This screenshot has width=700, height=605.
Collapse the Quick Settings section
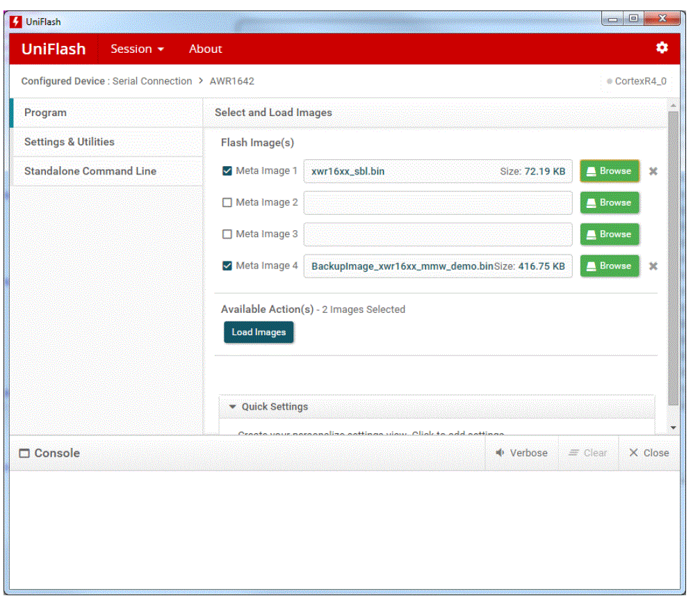[x=233, y=407]
